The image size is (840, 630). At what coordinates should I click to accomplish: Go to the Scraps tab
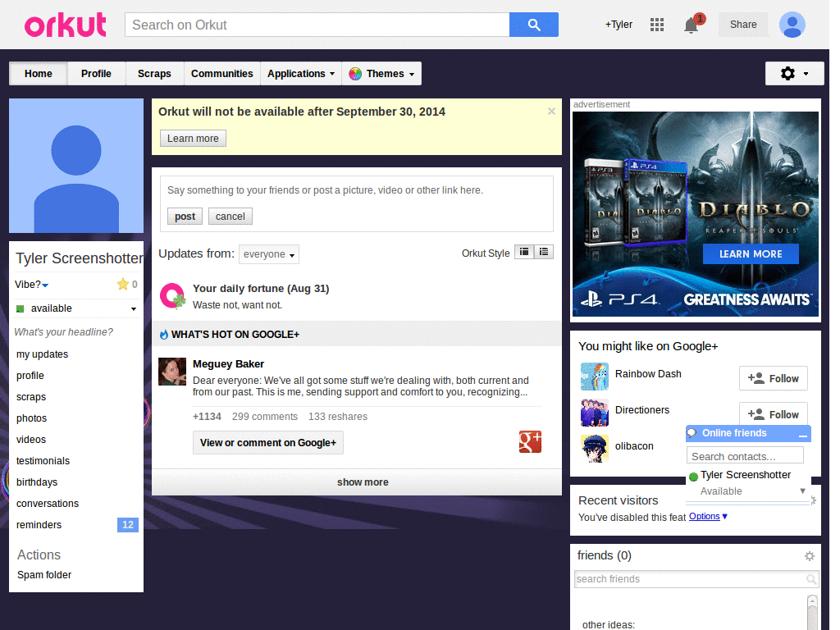pos(154,73)
